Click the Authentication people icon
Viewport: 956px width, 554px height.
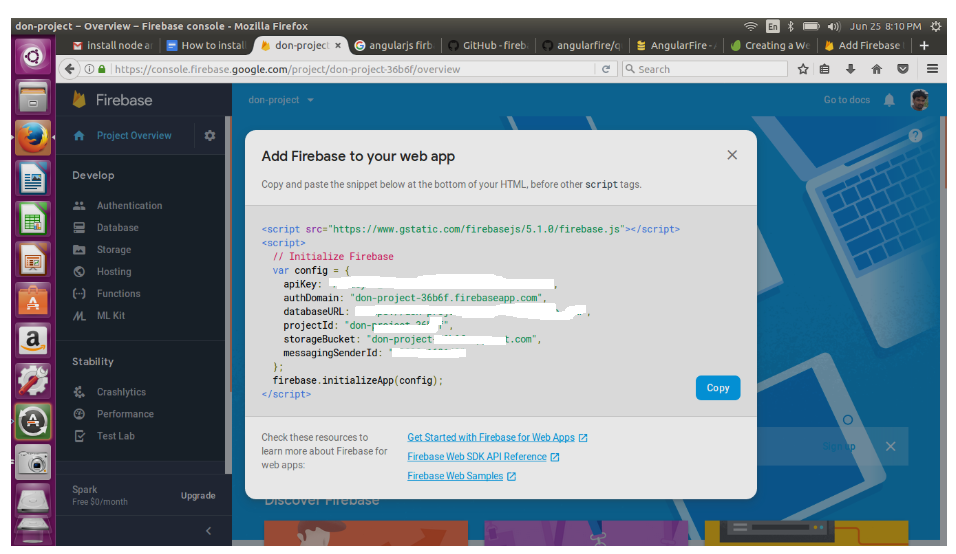(x=79, y=206)
